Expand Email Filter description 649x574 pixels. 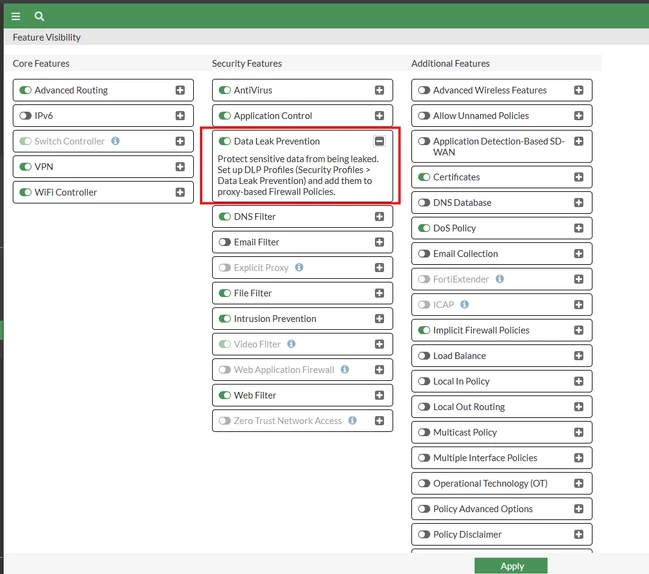pyautogui.click(x=380, y=242)
